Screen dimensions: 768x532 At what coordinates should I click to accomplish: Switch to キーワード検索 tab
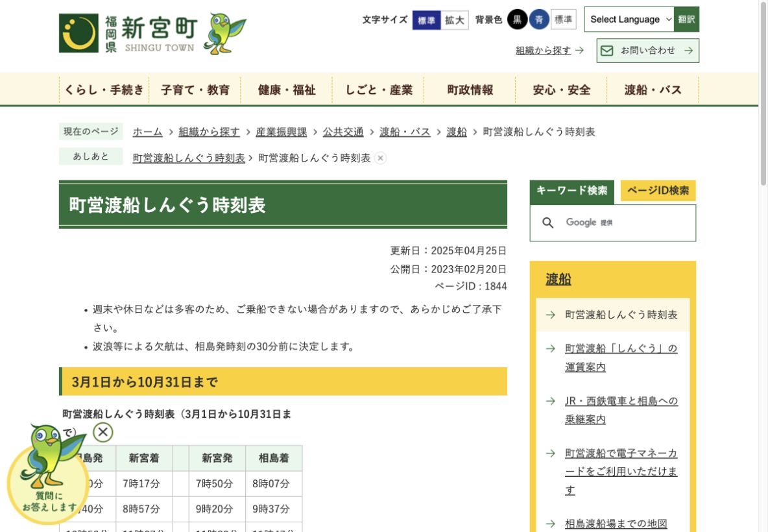(x=571, y=191)
